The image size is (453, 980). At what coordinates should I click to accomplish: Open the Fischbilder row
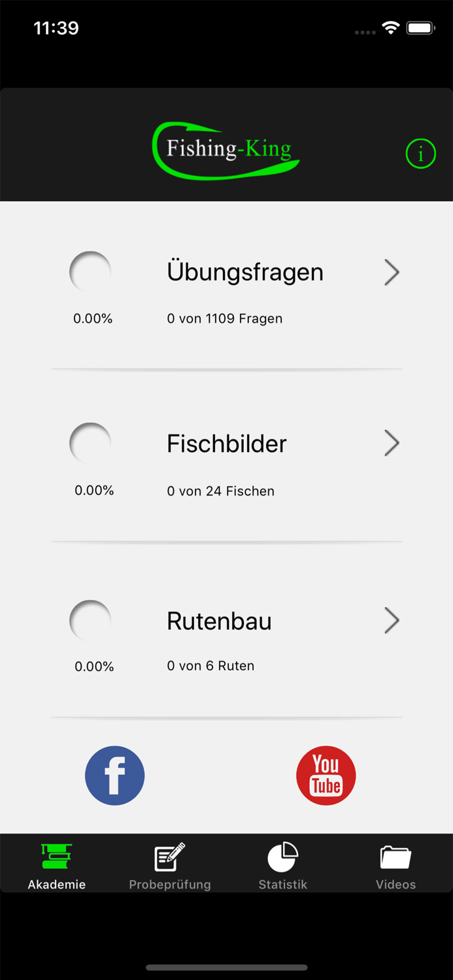(226, 443)
